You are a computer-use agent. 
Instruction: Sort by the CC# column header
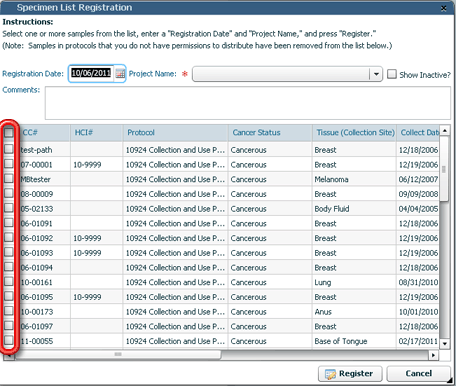(45, 133)
